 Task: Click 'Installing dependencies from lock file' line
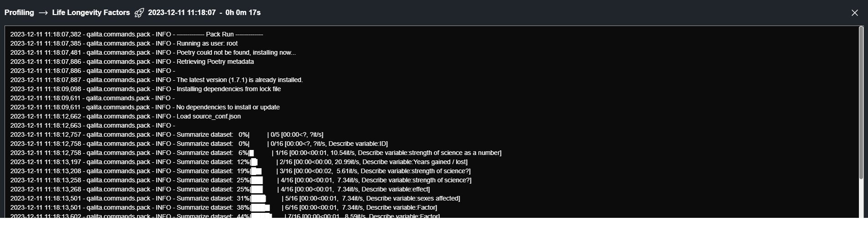[228, 89]
